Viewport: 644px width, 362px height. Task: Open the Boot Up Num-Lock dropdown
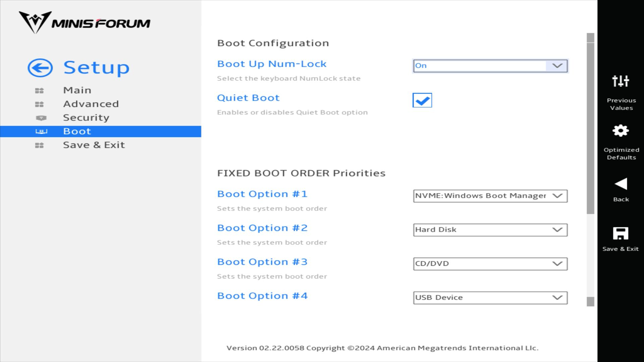[490, 66]
